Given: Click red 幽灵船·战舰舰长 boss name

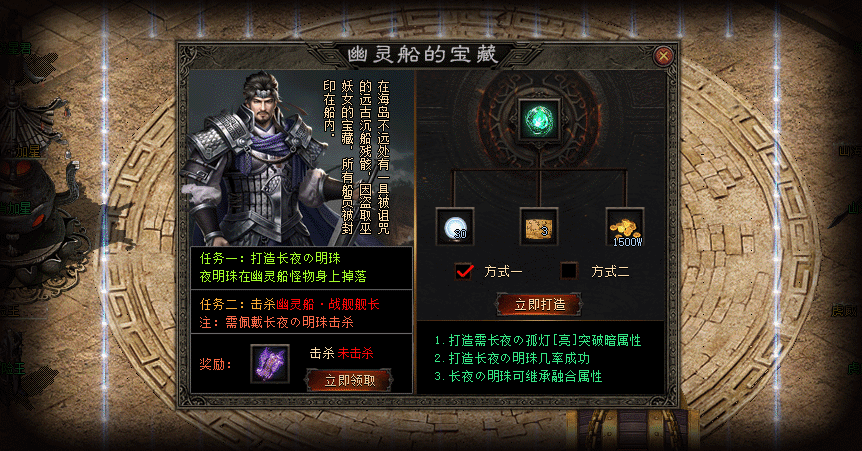Looking at the screenshot, I should (x=328, y=304).
